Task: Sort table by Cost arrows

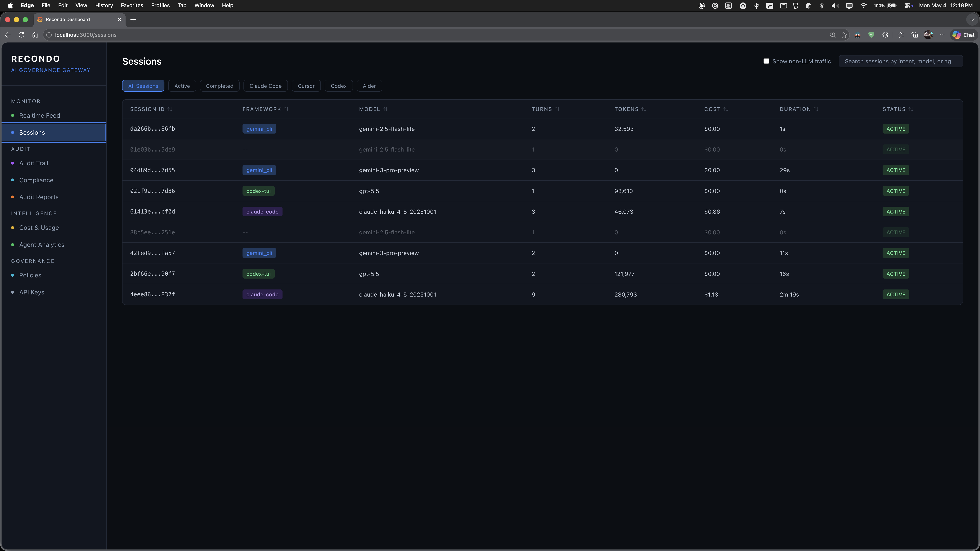Action: pos(726,109)
